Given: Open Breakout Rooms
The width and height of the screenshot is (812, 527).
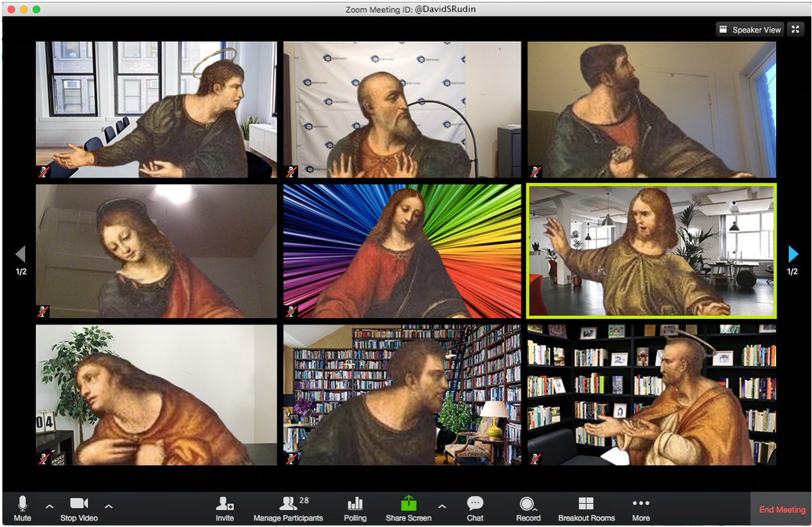Looking at the screenshot, I should pos(586,505).
